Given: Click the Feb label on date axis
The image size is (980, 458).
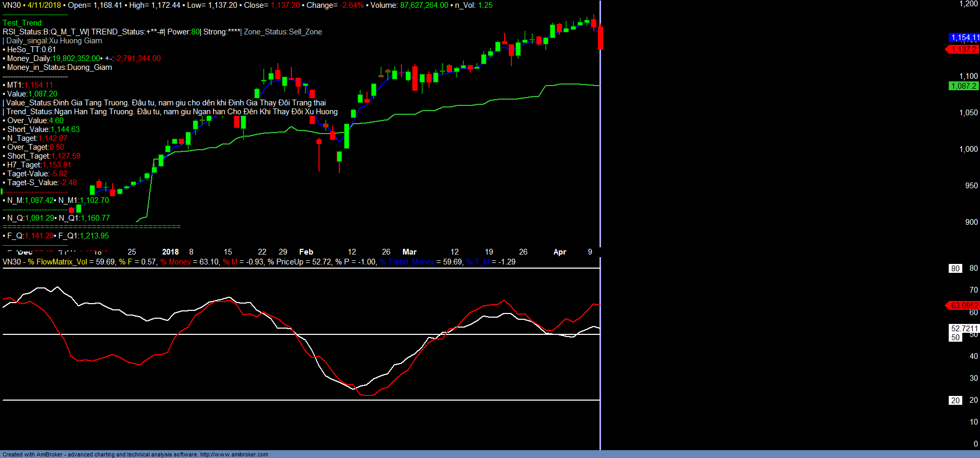Looking at the screenshot, I should click(x=306, y=252).
